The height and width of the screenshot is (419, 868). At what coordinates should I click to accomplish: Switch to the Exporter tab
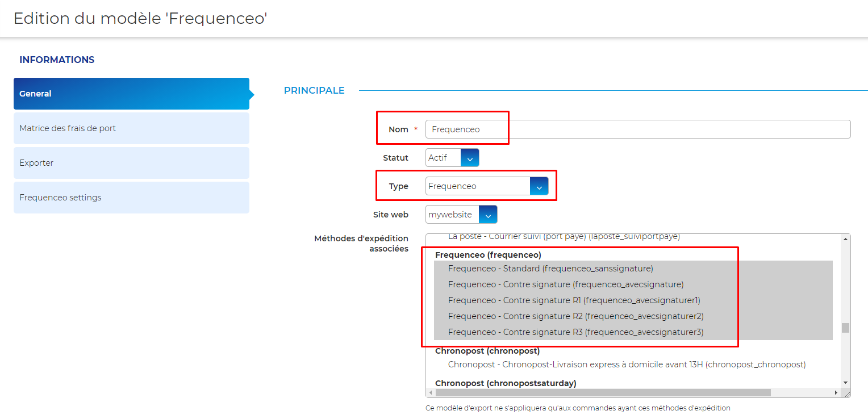pos(131,163)
